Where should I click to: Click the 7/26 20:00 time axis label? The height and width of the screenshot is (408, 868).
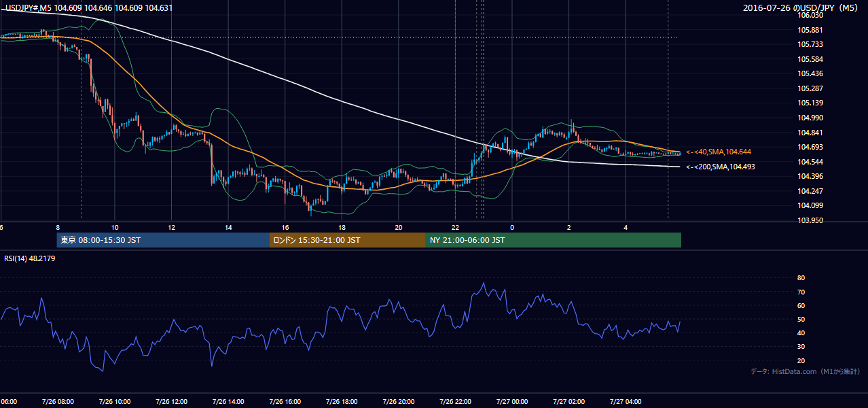point(399,401)
